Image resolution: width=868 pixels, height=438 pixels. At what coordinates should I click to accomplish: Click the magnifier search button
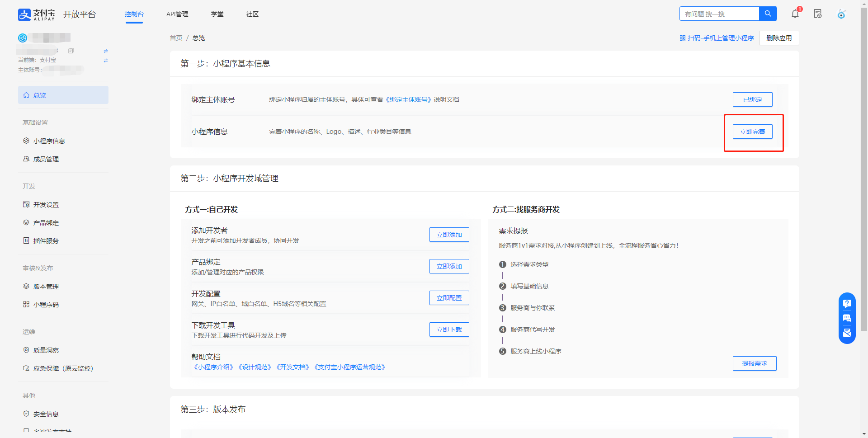[x=768, y=14]
